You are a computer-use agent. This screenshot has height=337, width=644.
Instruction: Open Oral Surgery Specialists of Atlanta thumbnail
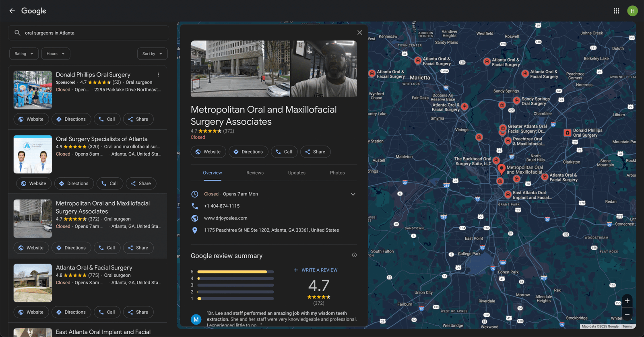(x=33, y=154)
